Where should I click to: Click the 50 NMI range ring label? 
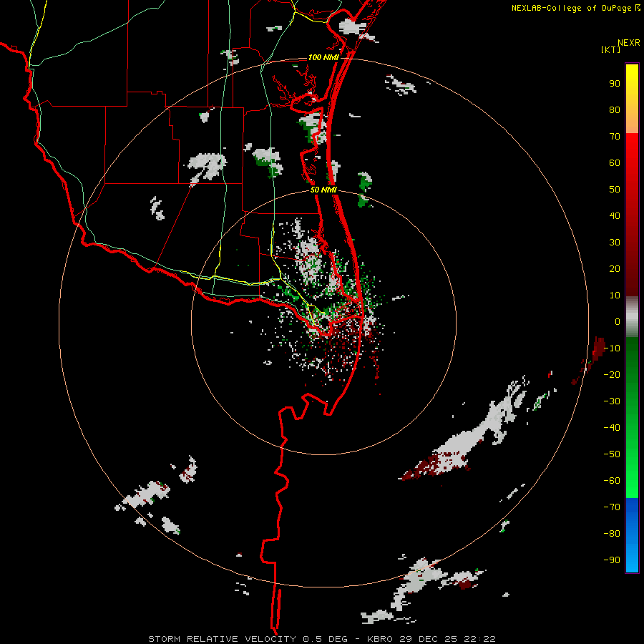323,190
